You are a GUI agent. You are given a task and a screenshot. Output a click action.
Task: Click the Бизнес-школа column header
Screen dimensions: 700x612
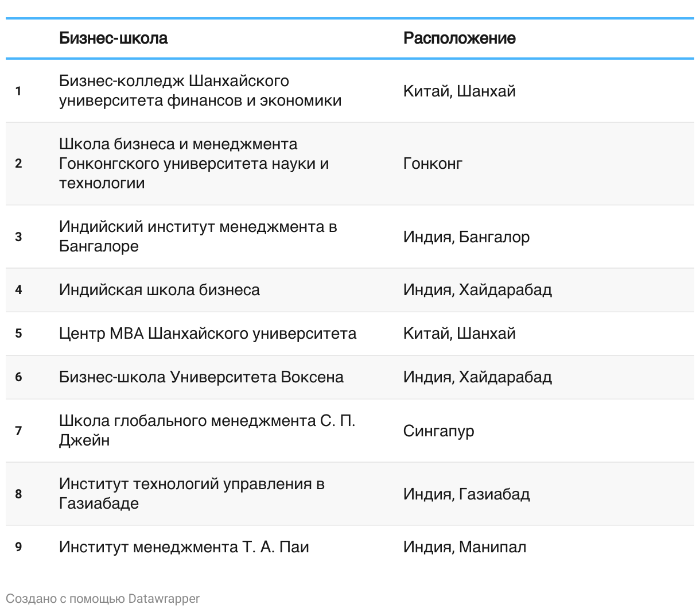[x=113, y=38]
